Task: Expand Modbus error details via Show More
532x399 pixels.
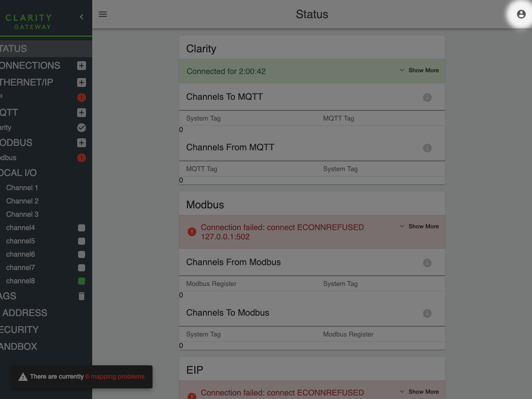Action: point(419,227)
